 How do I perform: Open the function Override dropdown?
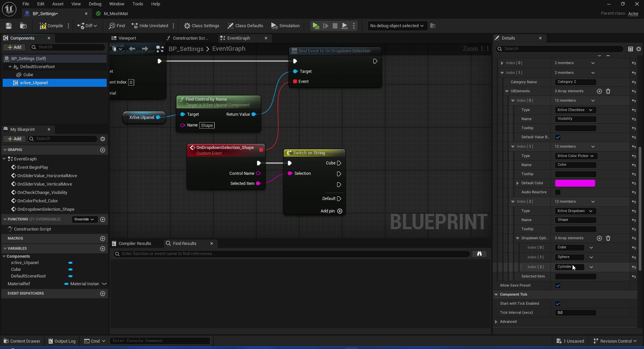[x=84, y=219]
